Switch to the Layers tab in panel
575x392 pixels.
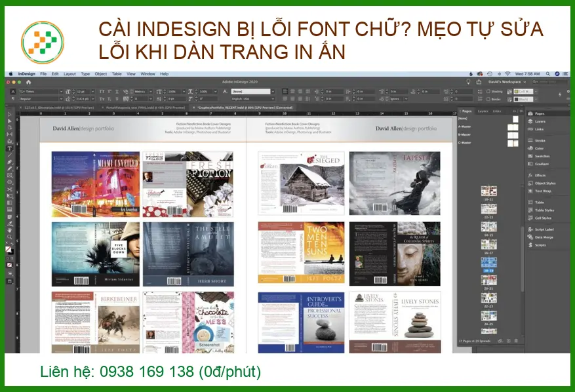point(483,111)
